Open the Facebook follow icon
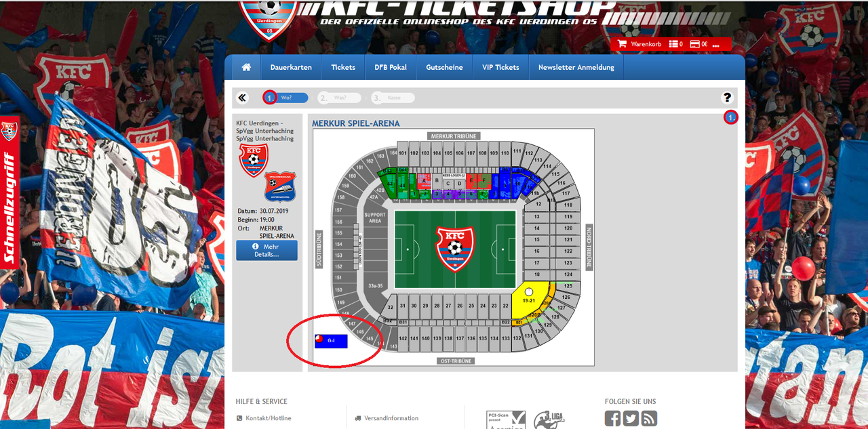 [x=612, y=419]
